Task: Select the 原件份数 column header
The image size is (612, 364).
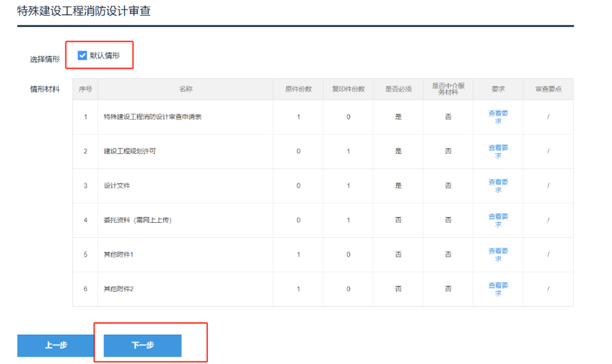Action: point(298,90)
